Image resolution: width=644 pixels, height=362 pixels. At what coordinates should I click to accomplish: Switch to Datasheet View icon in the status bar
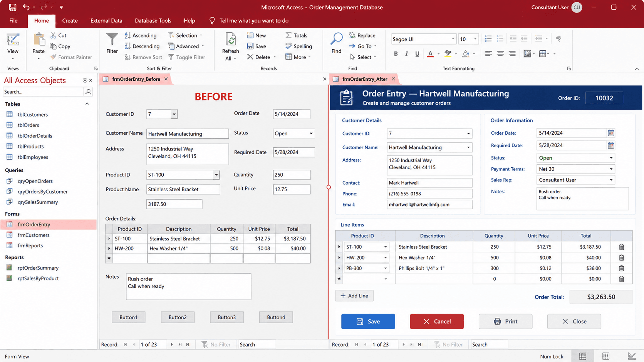click(x=582, y=356)
